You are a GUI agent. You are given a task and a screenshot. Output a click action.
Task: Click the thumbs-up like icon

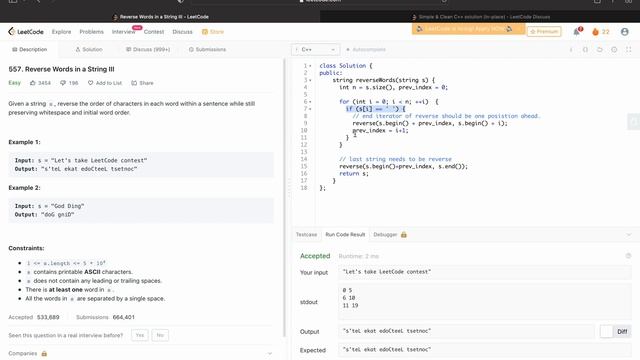tap(33, 83)
